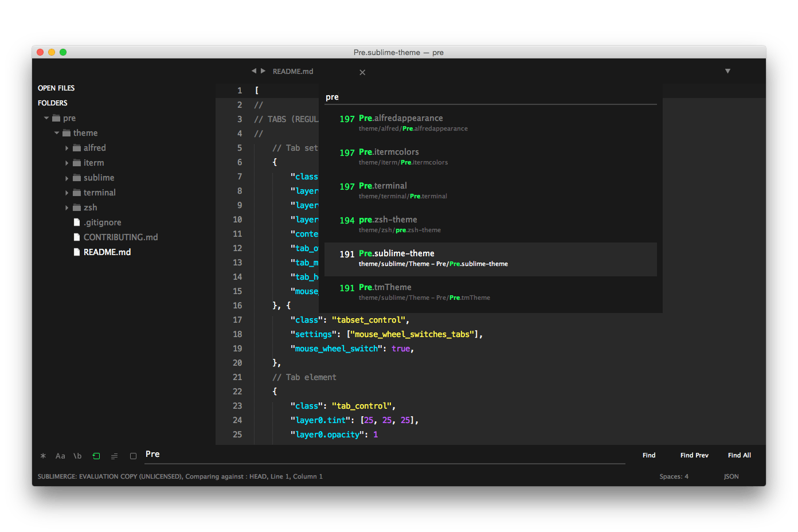798x532 pixels.
Task: Disable search wrap with green wrap icon
Action: click(96, 456)
